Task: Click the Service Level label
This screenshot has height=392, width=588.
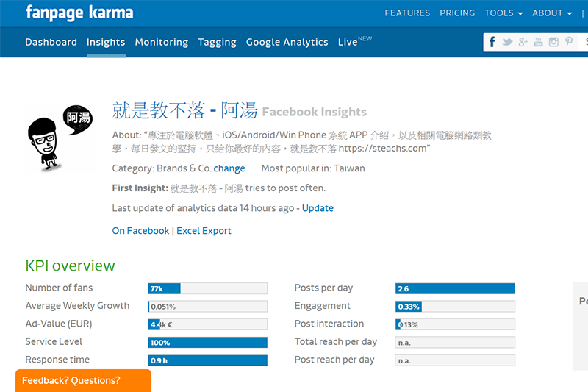Action: [x=54, y=342]
